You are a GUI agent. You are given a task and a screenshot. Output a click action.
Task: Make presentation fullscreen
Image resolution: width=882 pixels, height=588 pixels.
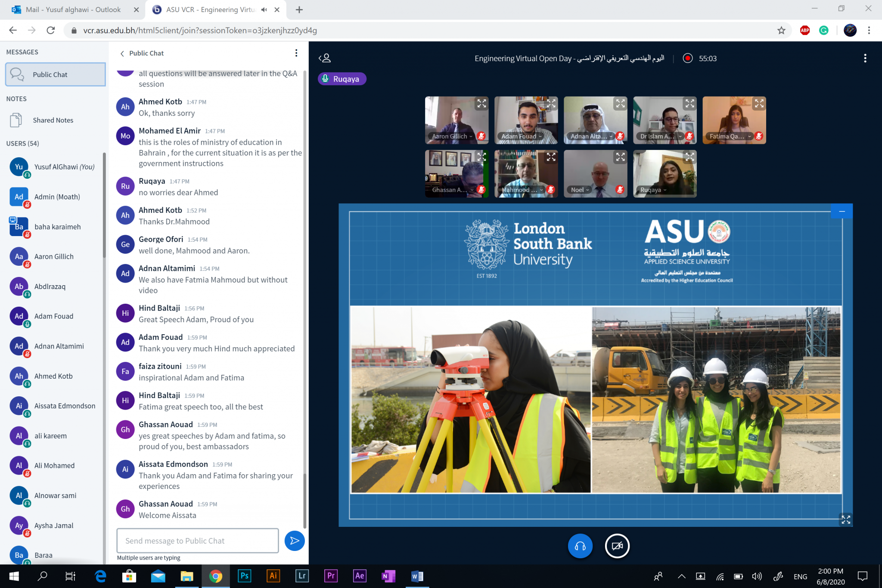(x=846, y=520)
